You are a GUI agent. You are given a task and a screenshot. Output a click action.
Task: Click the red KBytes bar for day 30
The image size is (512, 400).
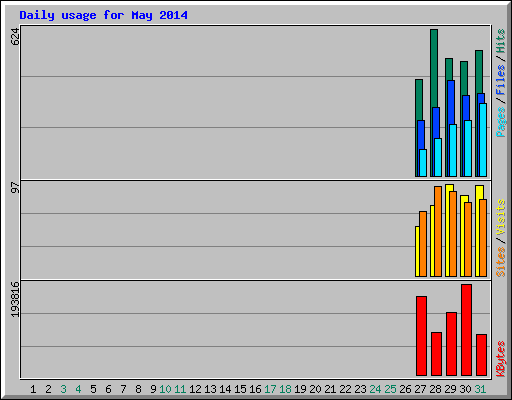(466, 330)
